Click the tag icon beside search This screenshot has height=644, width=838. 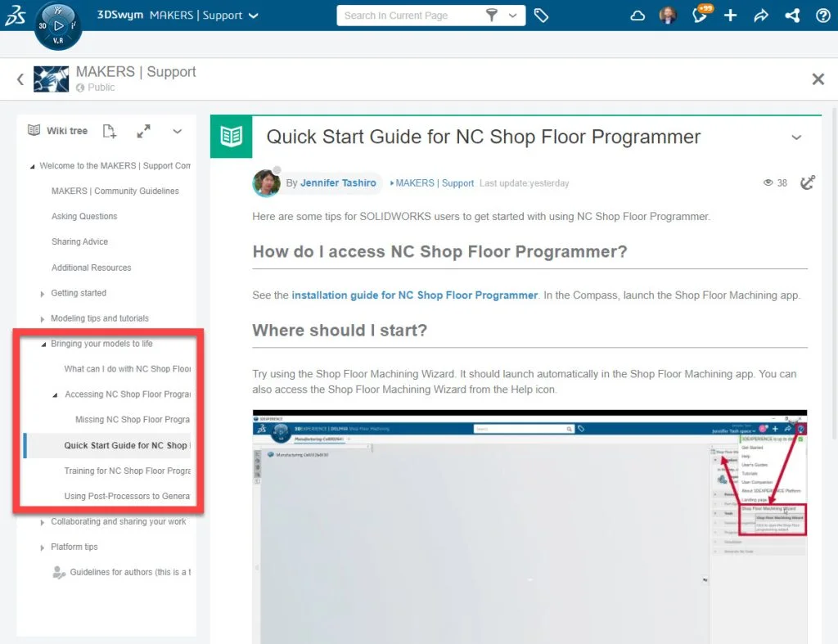point(541,16)
